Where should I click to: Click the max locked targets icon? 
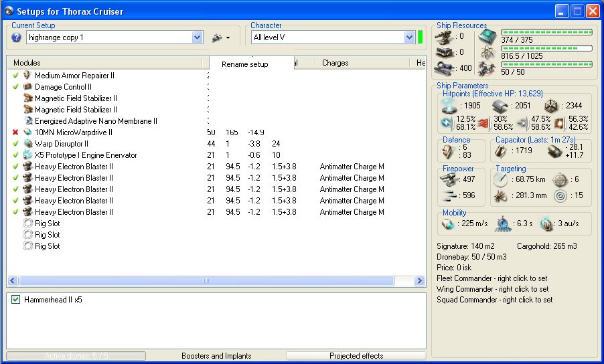(x=560, y=180)
